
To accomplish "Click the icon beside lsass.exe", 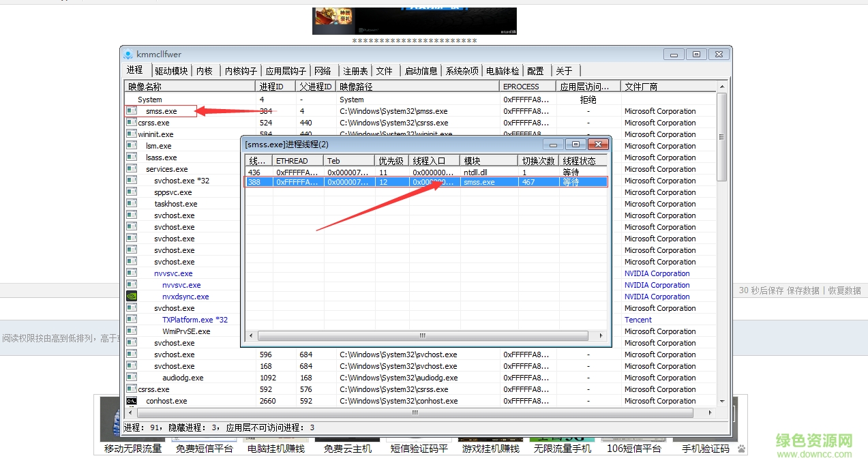I will 132,157.
